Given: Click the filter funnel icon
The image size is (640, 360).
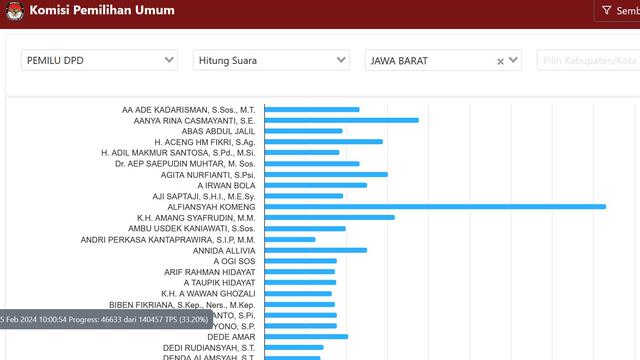Looking at the screenshot, I should pos(607,10).
